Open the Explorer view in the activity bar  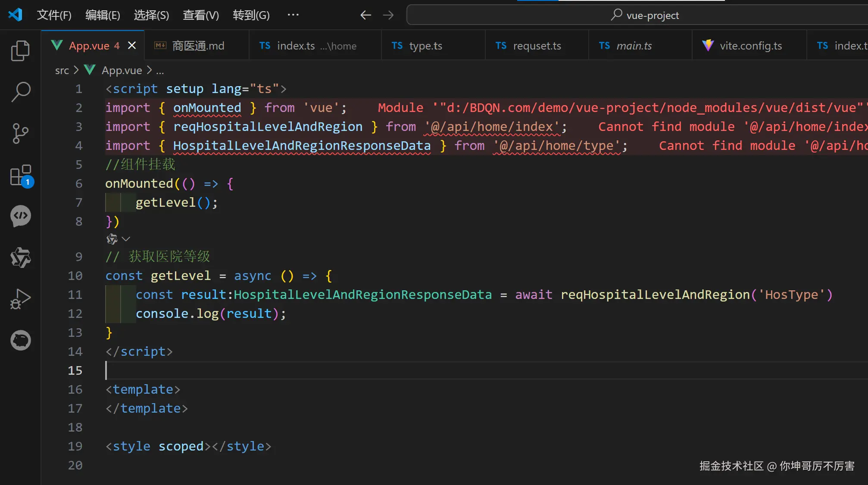20,50
